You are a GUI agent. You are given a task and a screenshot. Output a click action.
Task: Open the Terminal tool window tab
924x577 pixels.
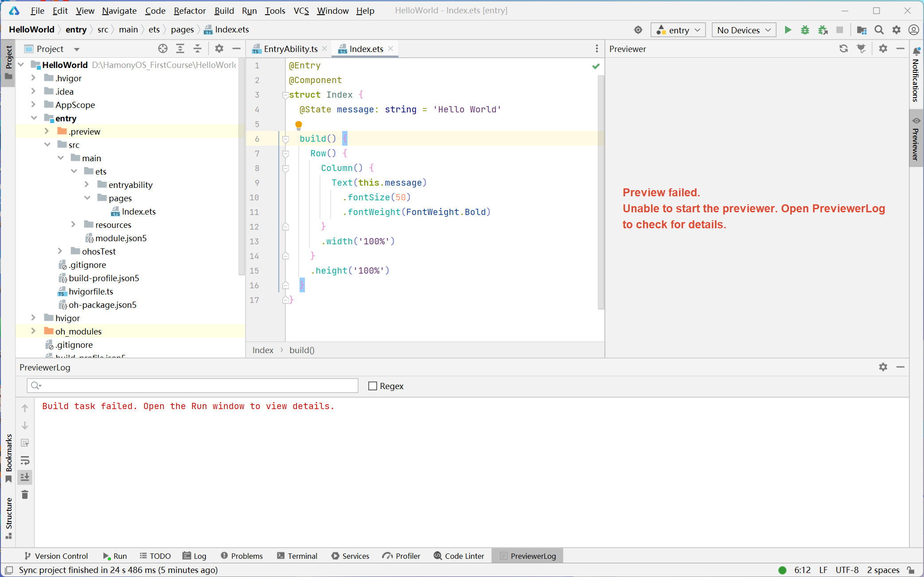coord(297,556)
